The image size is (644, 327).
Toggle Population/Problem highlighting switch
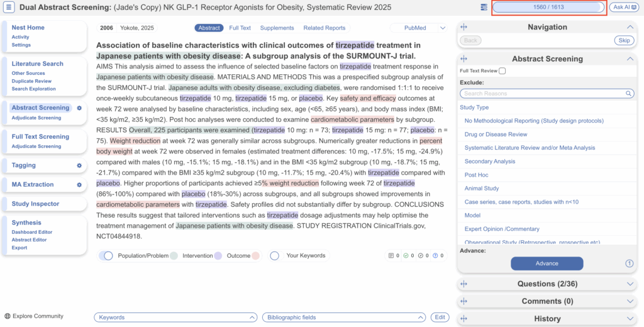pyautogui.click(x=106, y=256)
